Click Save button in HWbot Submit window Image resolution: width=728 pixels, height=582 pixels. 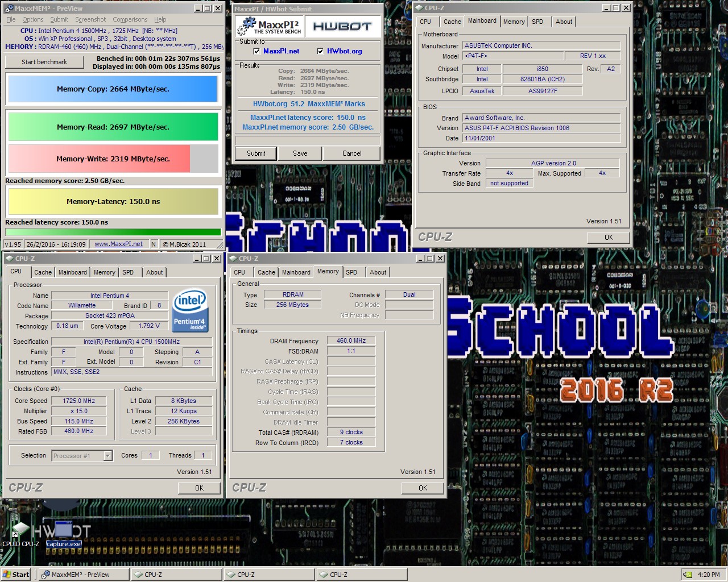(x=300, y=153)
